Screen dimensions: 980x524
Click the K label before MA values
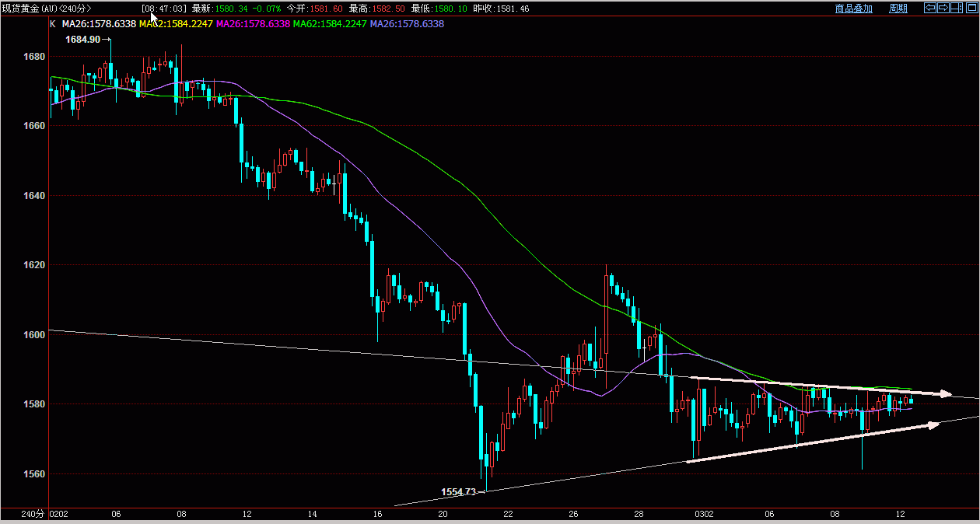click(x=53, y=24)
